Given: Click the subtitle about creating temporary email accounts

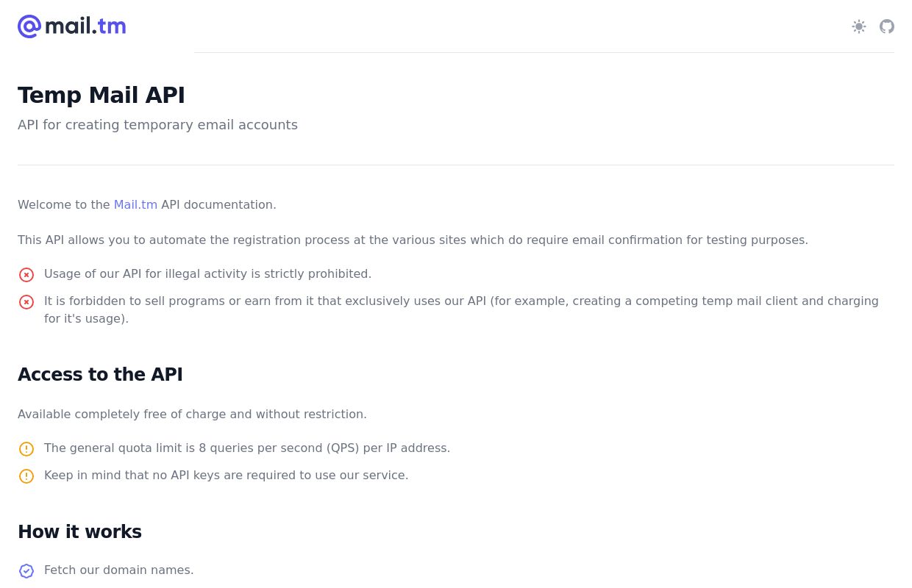Looking at the screenshot, I should (157, 125).
